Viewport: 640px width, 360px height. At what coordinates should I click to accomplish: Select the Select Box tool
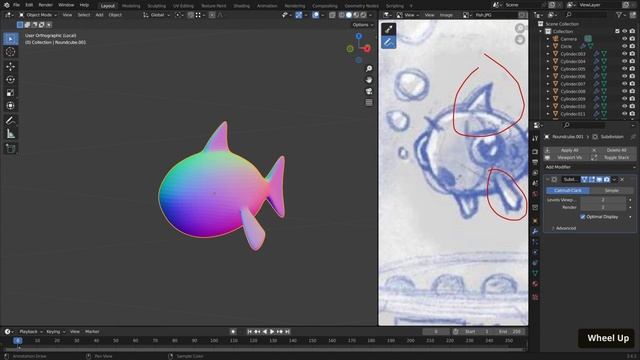coord(11,39)
